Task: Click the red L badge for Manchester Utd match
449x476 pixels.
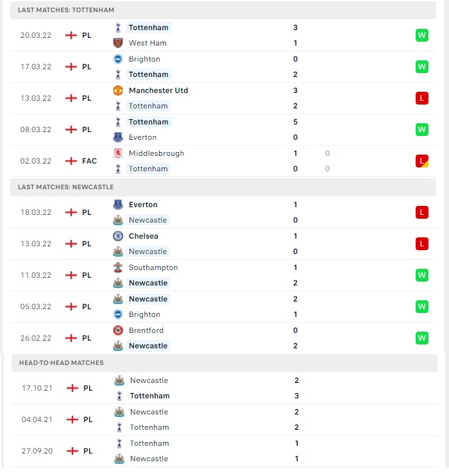Action: [x=421, y=98]
